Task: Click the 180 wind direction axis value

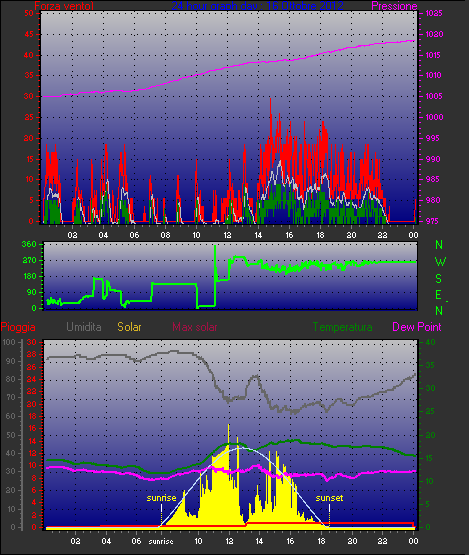Action: pos(29,276)
